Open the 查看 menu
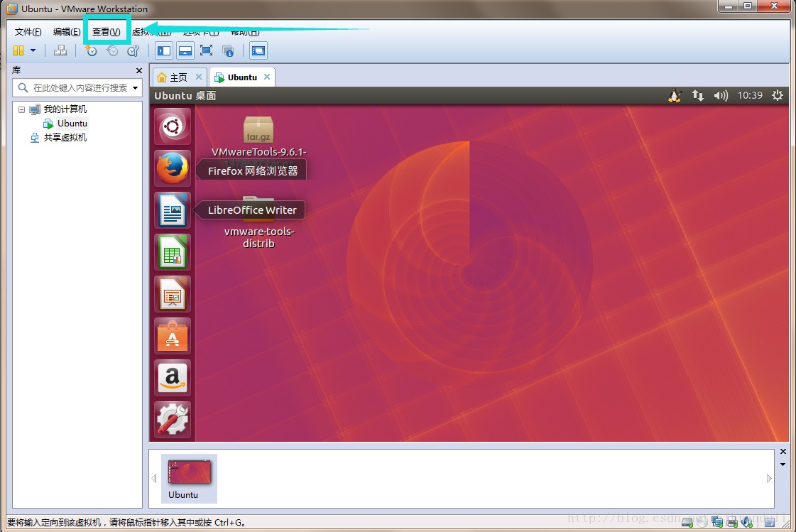Image resolution: width=796 pixels, height=532 pixels. pyautogui.click(x=107, y=31)
